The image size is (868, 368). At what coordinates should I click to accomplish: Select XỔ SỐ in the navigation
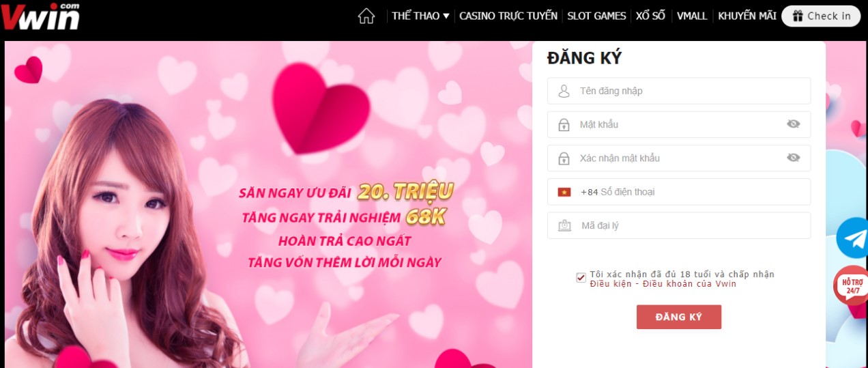(650, 16)
